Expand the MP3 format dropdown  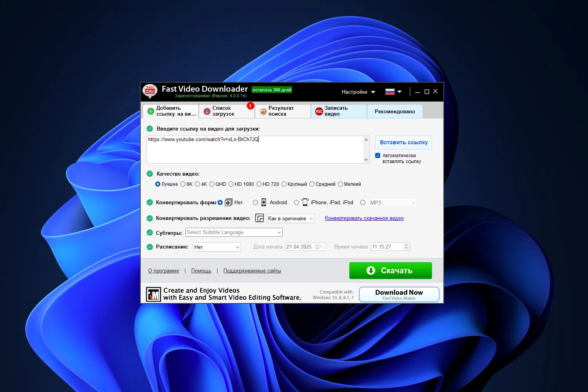(x=393, y=203)
